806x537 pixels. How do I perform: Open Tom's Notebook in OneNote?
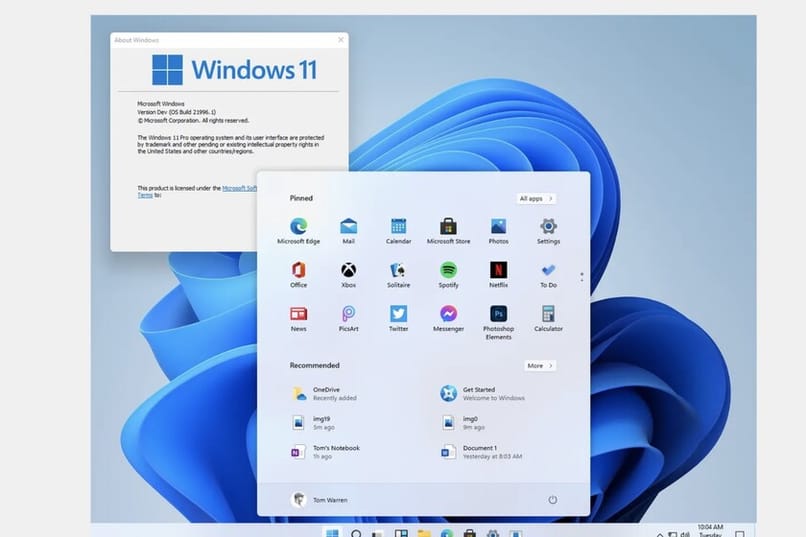325,452
